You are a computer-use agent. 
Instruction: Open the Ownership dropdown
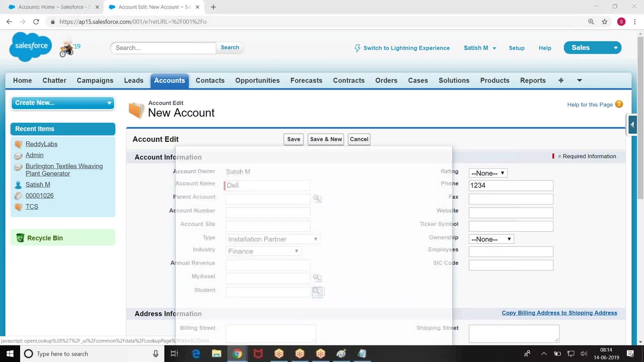[x=492, y=239]
